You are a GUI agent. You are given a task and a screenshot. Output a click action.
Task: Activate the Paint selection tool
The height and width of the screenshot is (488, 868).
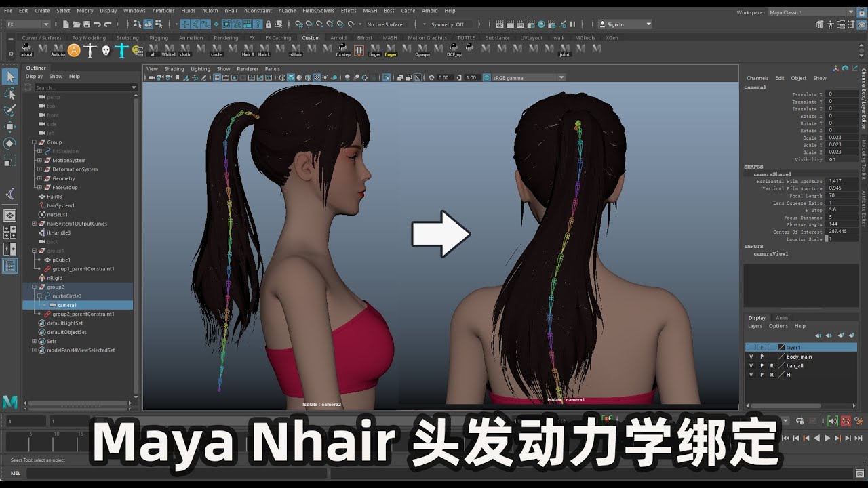tap(9, 110)
